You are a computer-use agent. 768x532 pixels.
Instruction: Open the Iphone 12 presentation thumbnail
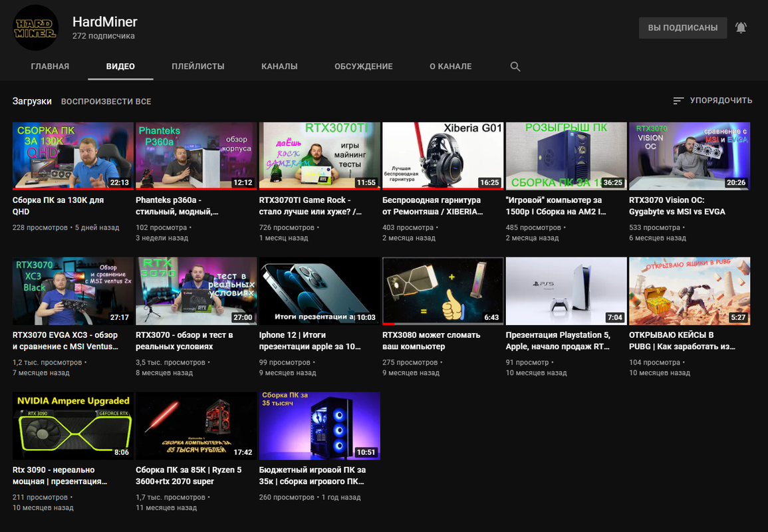click(319, 291)
